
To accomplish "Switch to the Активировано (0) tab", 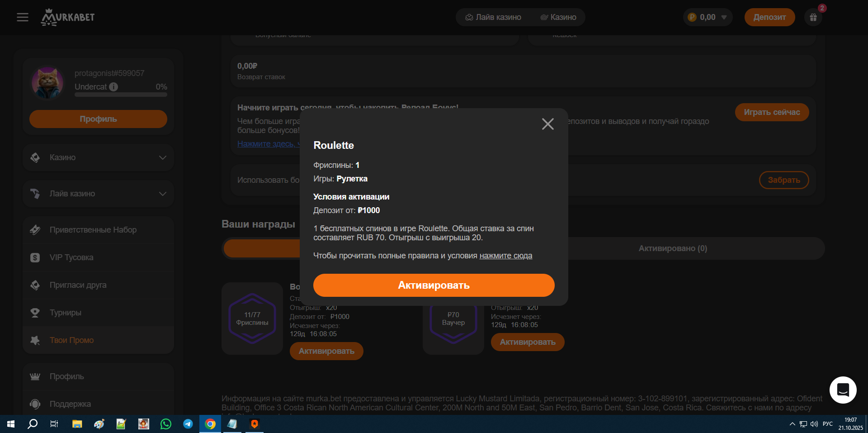I will pyautogui.click(x=672, y=248).
